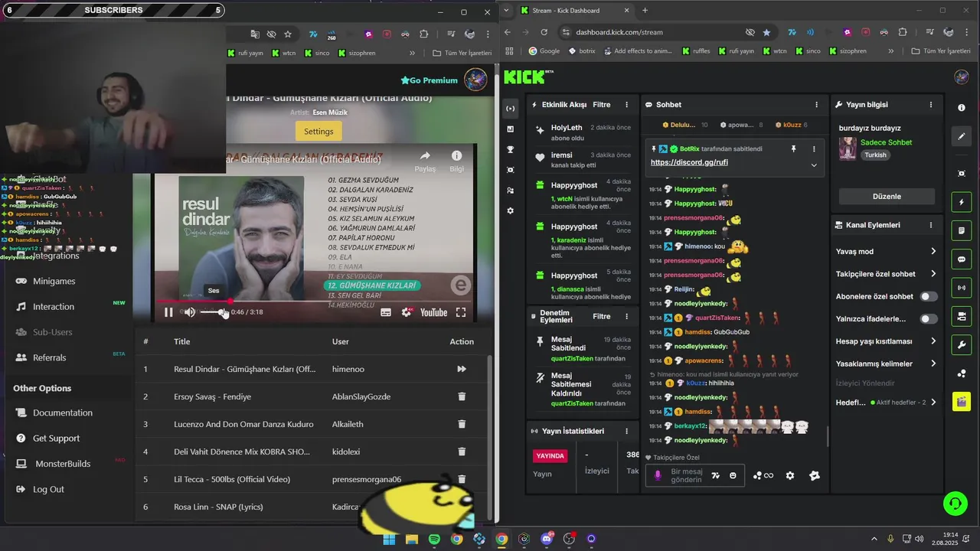Image resolution: width=980 pixels, height=551 pixels.
Task: Expand Takipçilere özel sohbet options
Action: click(x=933, y=274)
